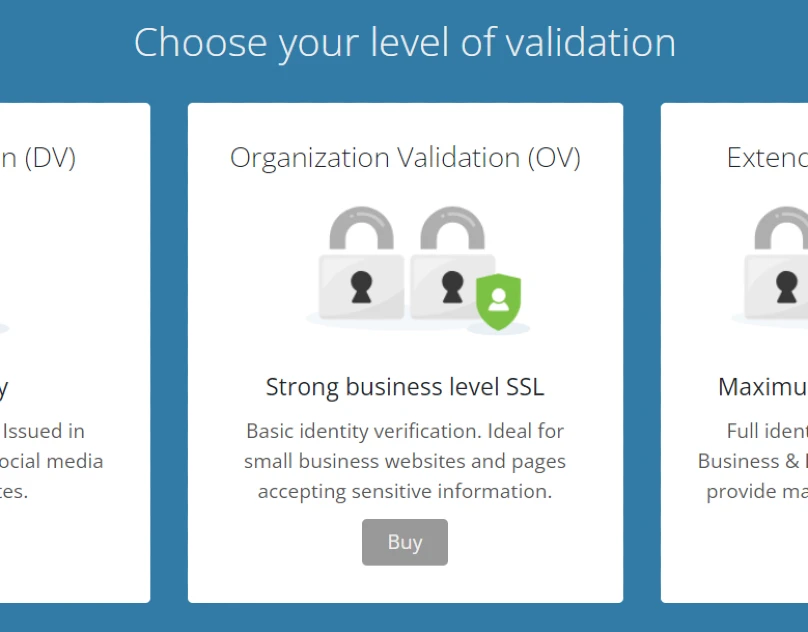Click the keyhole on the left OV padlock
Screen dimensions: 808x632
(x=361, y=287)
